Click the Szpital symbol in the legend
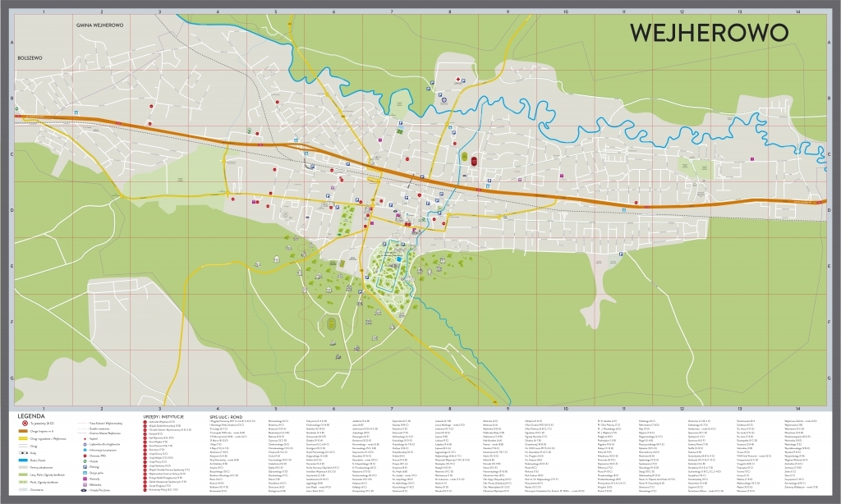Viewport: 841px width, 504px height. [85, 438]
